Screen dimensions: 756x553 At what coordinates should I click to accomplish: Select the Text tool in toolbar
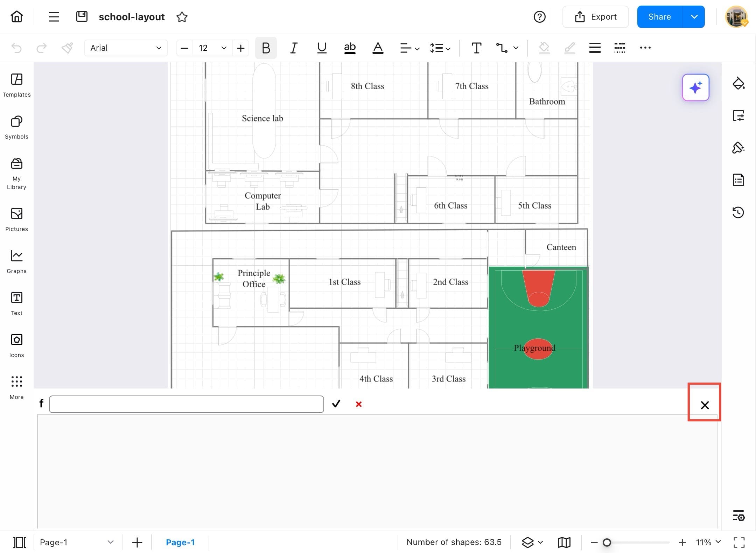476,48
